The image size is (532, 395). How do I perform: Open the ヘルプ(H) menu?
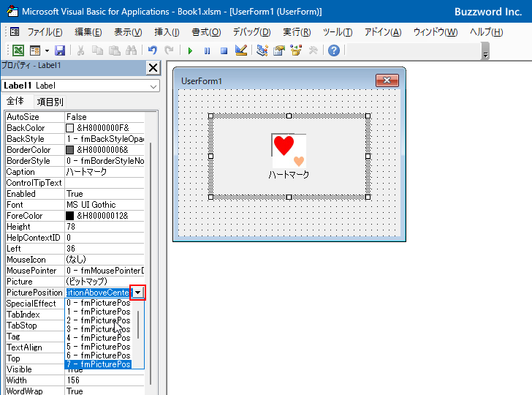point(486,32)
